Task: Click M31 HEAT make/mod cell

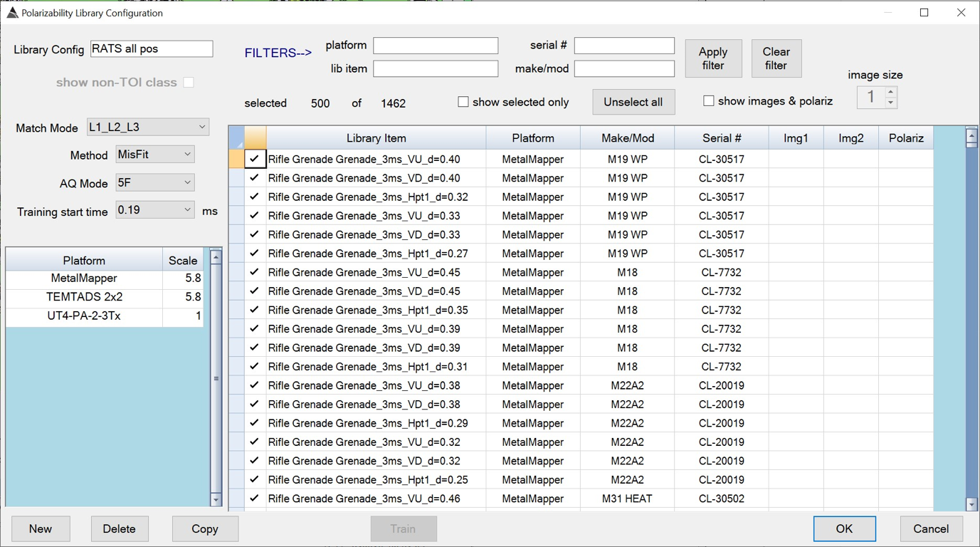Action: (628, 499)
